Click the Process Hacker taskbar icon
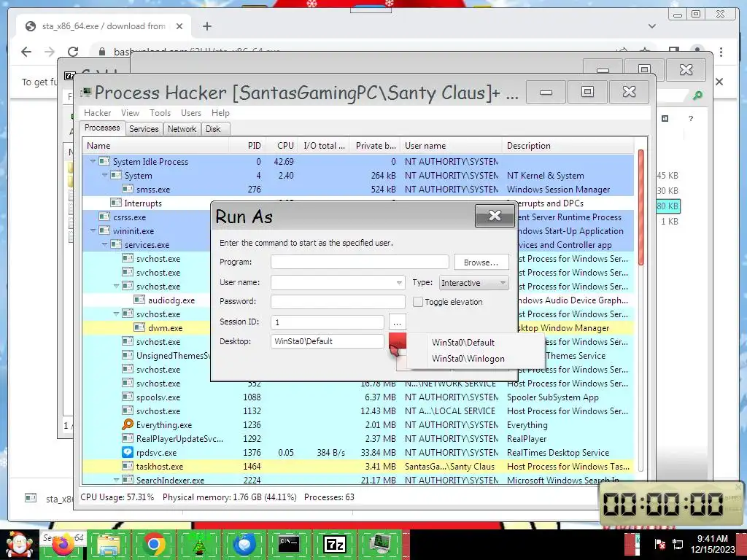This screenshot has width=747, height=560. click(380, 544)
